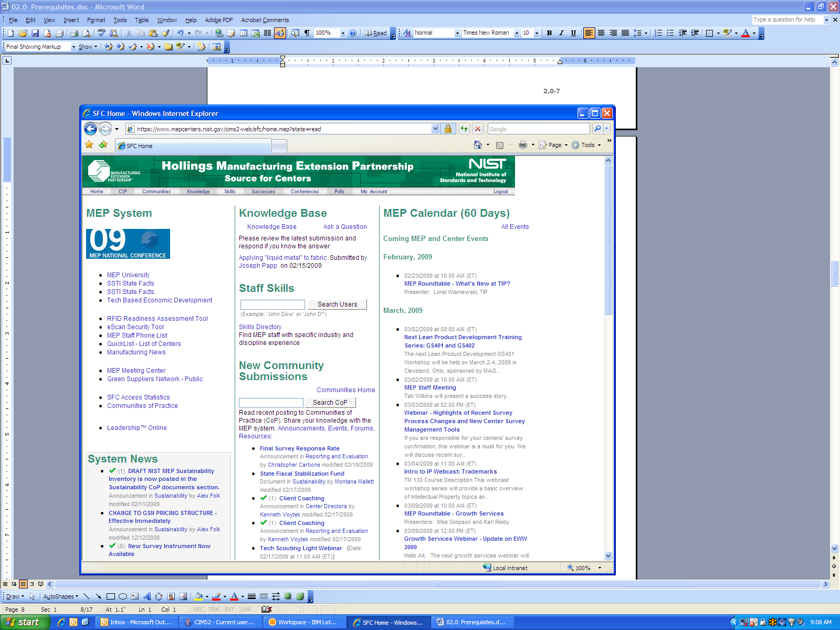The width and height of the screenshot is (840, 630).
Task: Open the All Events calendar link
Action: [515, 227]
